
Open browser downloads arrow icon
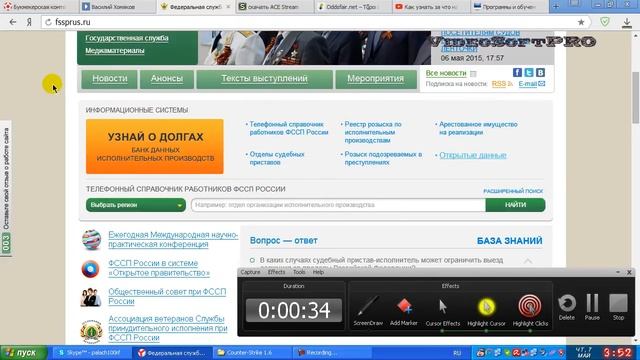tap(627, 23)
